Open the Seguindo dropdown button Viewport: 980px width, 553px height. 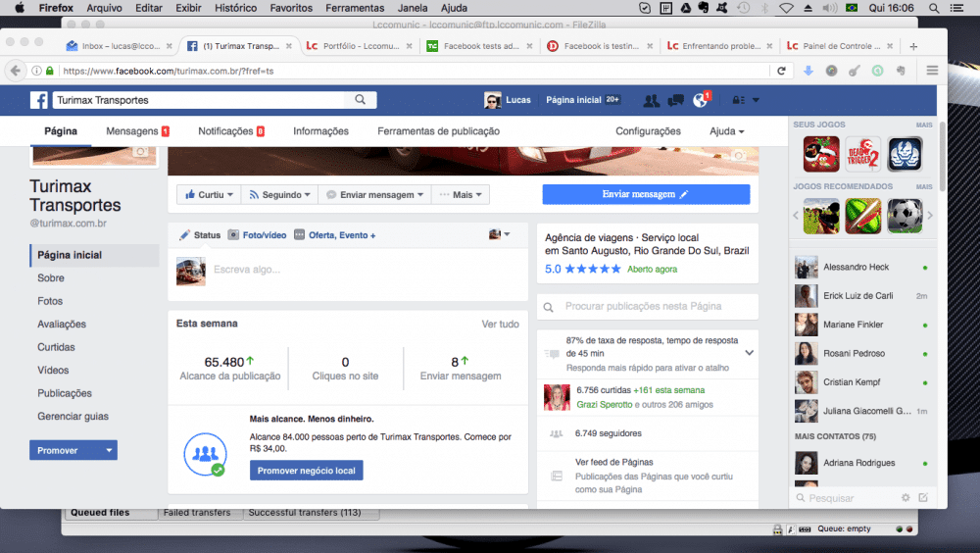coord(279,194)
